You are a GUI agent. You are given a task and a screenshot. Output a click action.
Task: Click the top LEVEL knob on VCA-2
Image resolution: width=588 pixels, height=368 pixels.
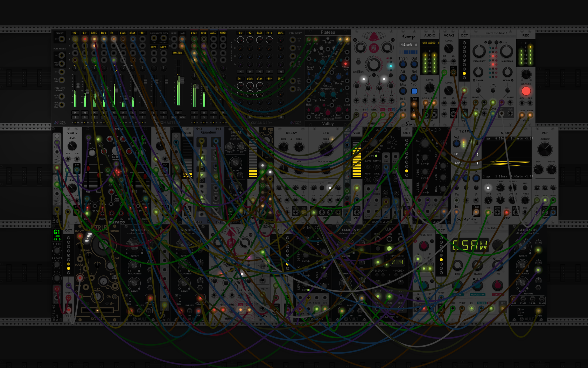(449, 48)
